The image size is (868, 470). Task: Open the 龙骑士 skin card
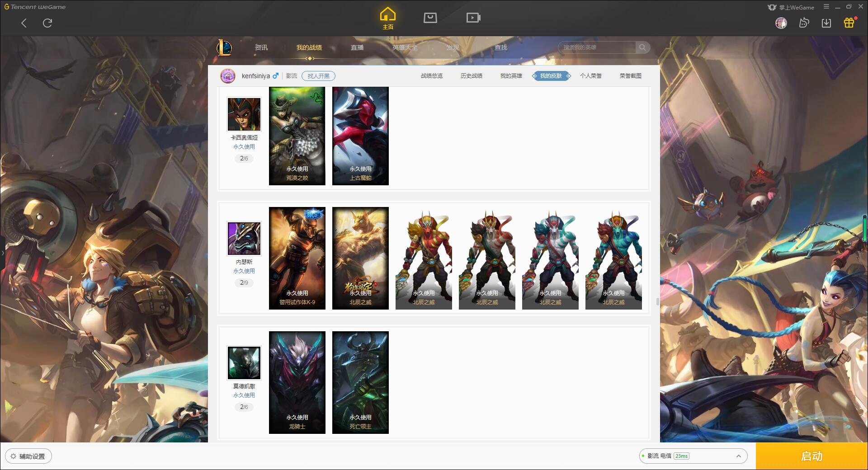pyautogui.click(x=297, y=383)
